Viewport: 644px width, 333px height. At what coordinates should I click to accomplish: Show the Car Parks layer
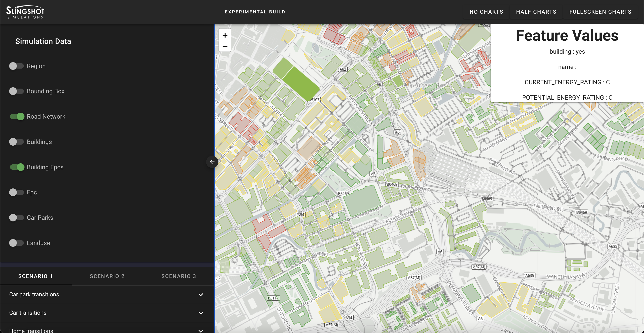[16, 218]
